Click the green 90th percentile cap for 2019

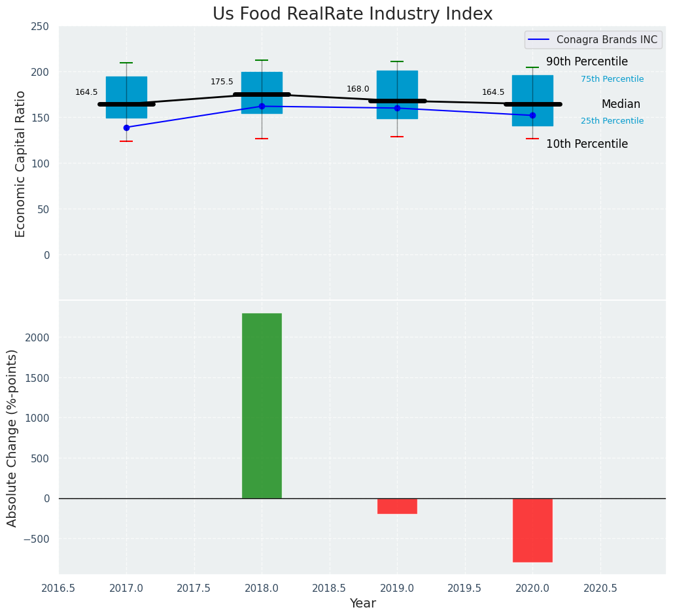click(x=397, y=61)
